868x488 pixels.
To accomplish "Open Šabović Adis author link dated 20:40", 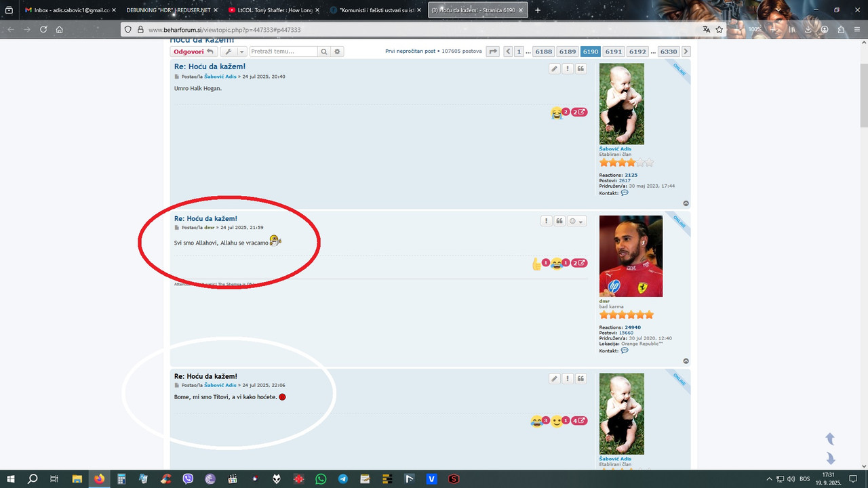I will tap(220, 77).
